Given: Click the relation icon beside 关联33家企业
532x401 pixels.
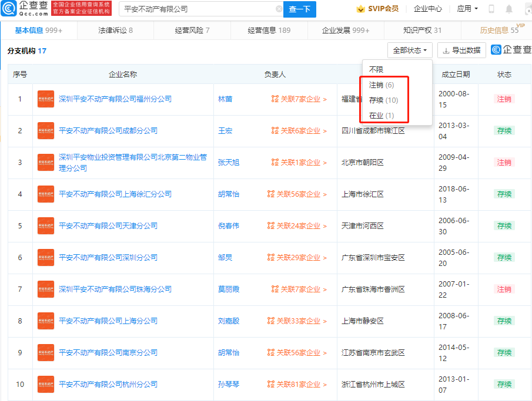Looking at the screenshot, I should tap(271, 321).
